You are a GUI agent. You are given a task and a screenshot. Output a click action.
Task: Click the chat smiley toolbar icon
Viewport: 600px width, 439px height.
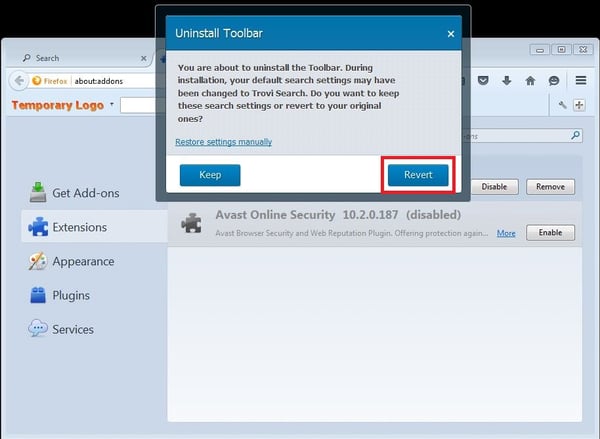[554, 80]
